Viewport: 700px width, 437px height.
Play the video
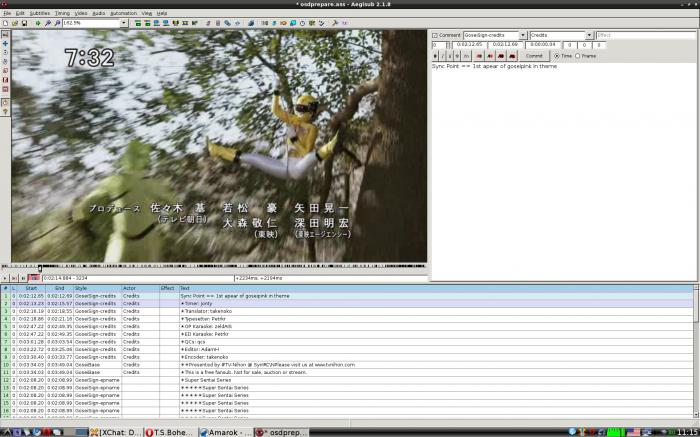pos(5,278)
